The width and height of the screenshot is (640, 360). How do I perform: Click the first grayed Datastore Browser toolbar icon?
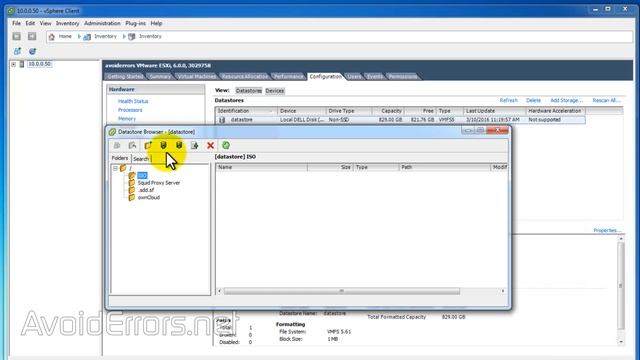pyautogui.click(x=117, y=145)
